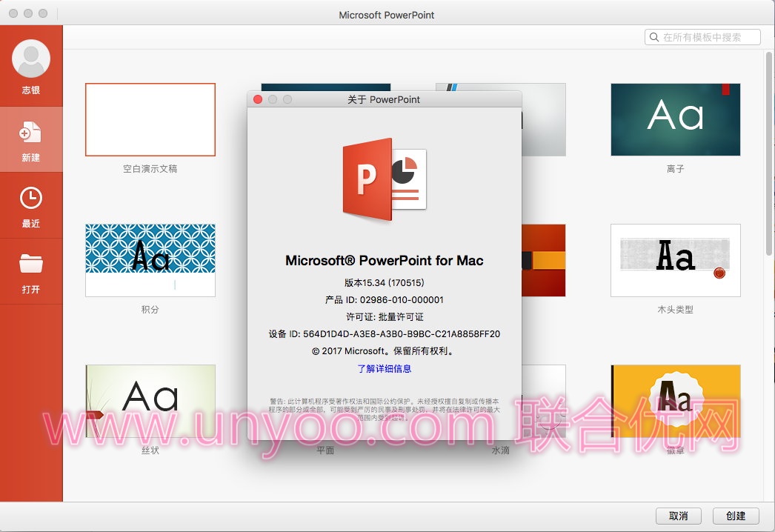Image resolution: width=775 pixels, height=532 pixels.
Task: Open the 最近 (Recent) clock icon
Action: (x=30, y=198)
